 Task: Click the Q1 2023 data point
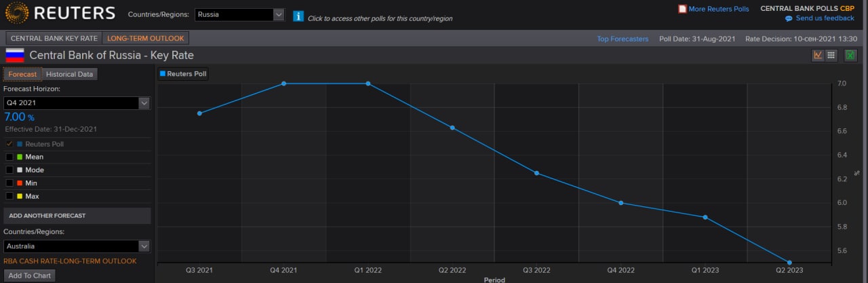click(x=705, y=217)
